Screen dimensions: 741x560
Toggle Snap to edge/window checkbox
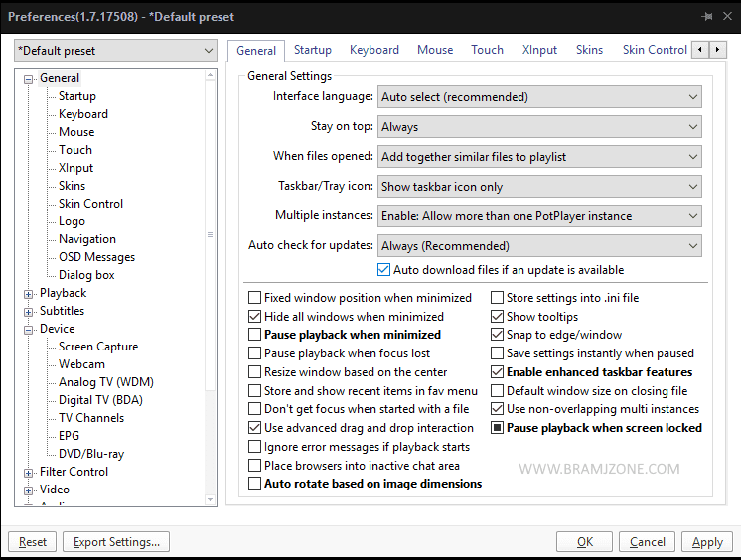click(x=498, y=335)
